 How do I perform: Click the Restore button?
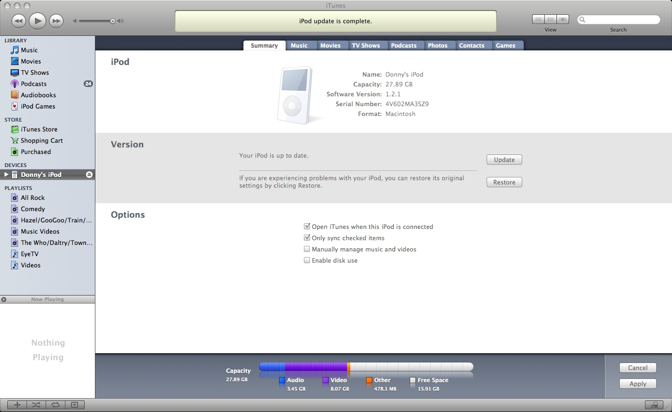coord(504,182)
